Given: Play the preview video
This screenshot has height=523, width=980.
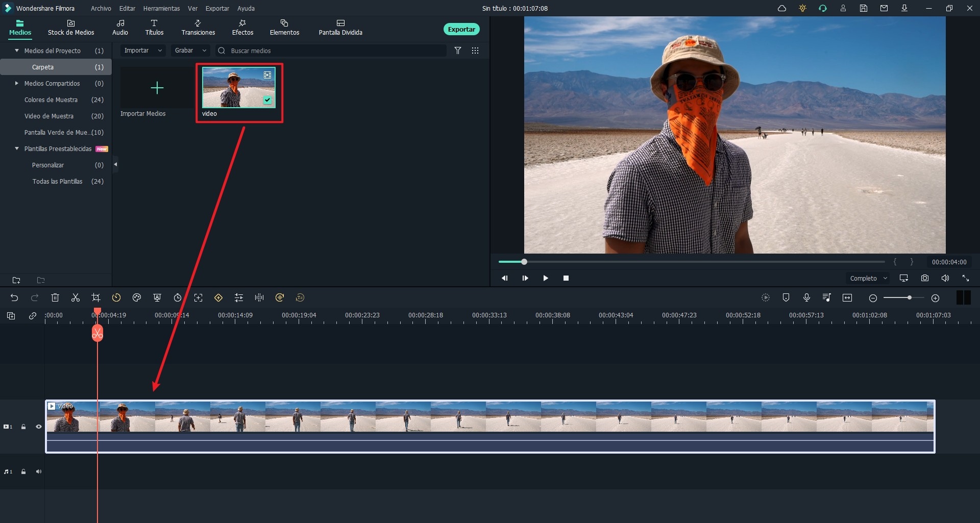Looking at the screenshot, I should [546, 278].
